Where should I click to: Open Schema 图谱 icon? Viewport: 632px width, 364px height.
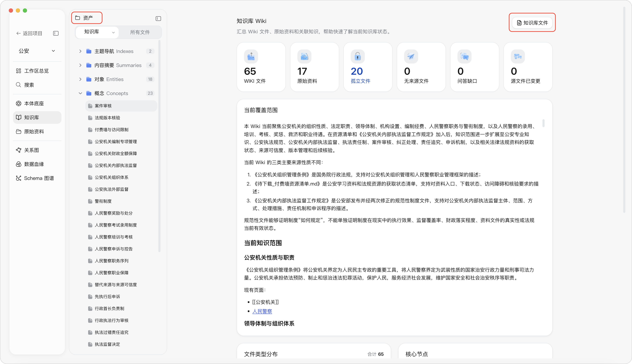point(19,178)
